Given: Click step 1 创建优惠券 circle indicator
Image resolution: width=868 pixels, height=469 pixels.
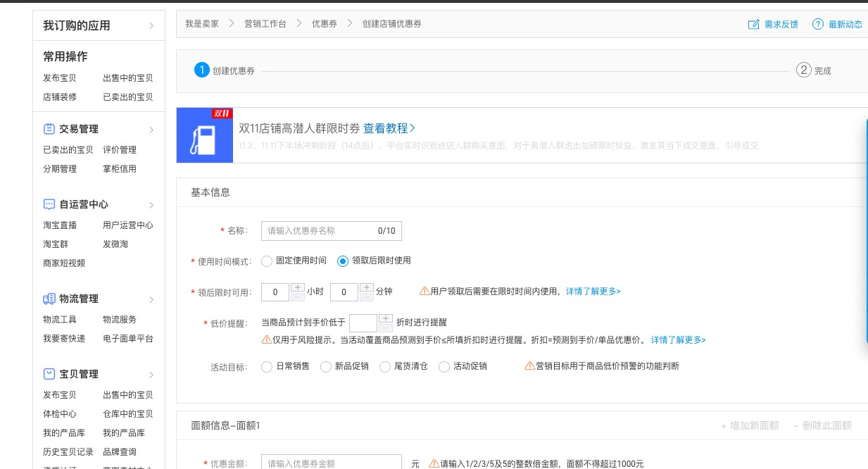Looking at the screenshot, I should point(202,70).
